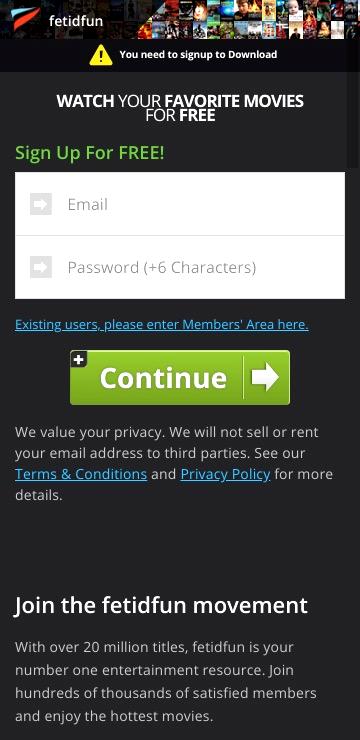Click the fetidfun site name text
Viewport: 360px width, 740px height.
(x=76, y=21)
